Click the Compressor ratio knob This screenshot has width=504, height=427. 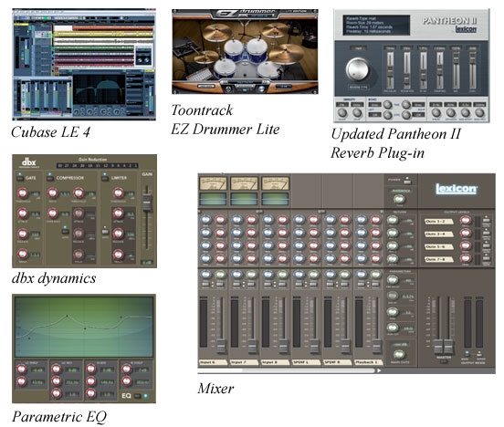click(52, 193)
